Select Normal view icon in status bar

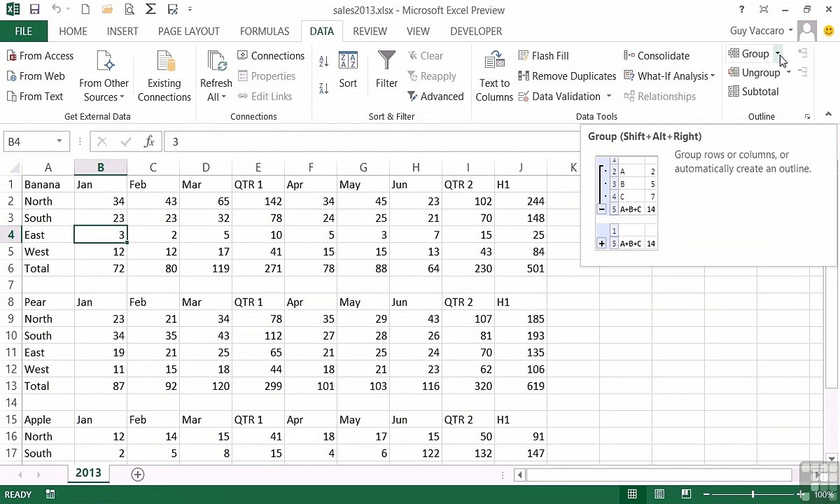(x=632, y=494)
